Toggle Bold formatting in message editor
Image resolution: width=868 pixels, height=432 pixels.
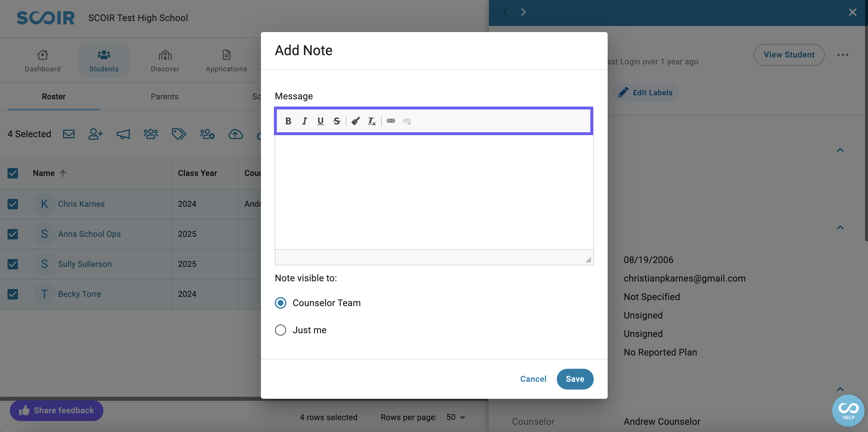[288, 121]
